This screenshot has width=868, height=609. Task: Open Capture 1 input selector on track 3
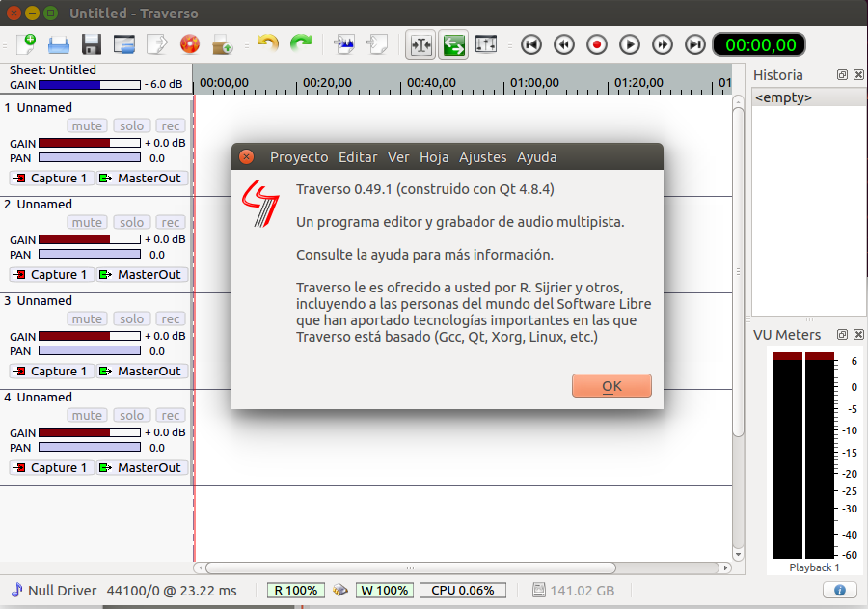[x=51, y=371]
